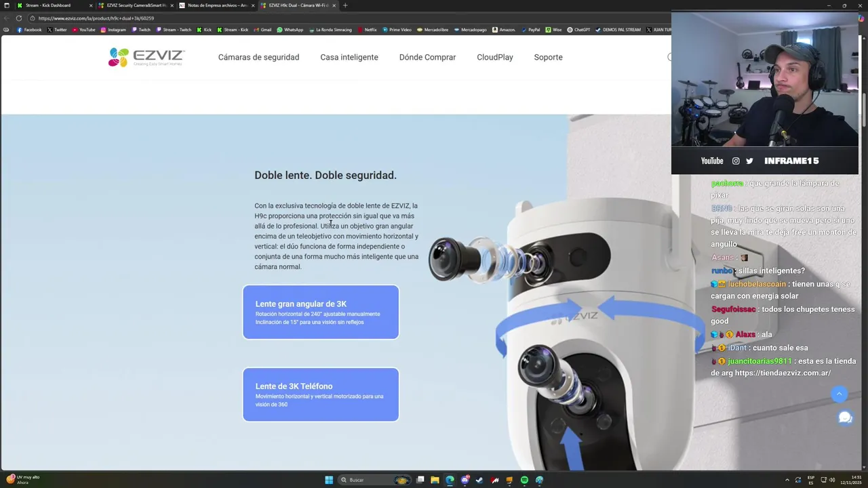
Task: Close the EZVIZ H9c Dual tab
Action: point(334,5)
